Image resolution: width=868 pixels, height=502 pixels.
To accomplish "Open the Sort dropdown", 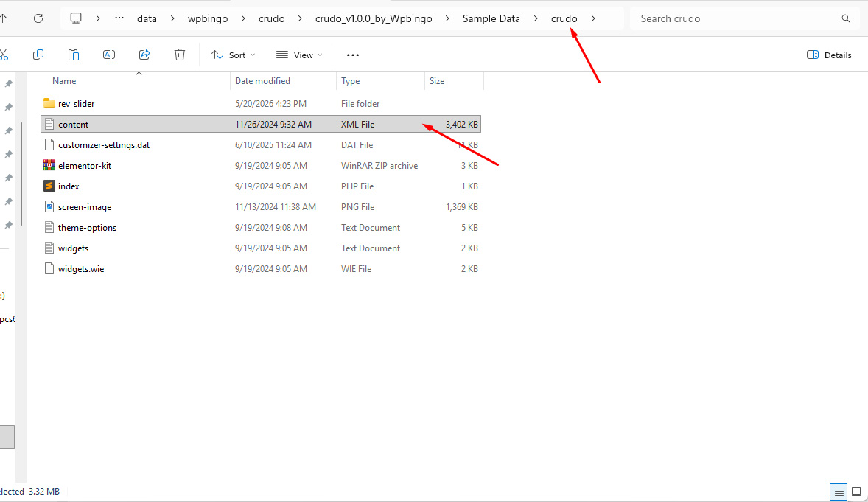I will pyautogui.click(x=233, y=55).
